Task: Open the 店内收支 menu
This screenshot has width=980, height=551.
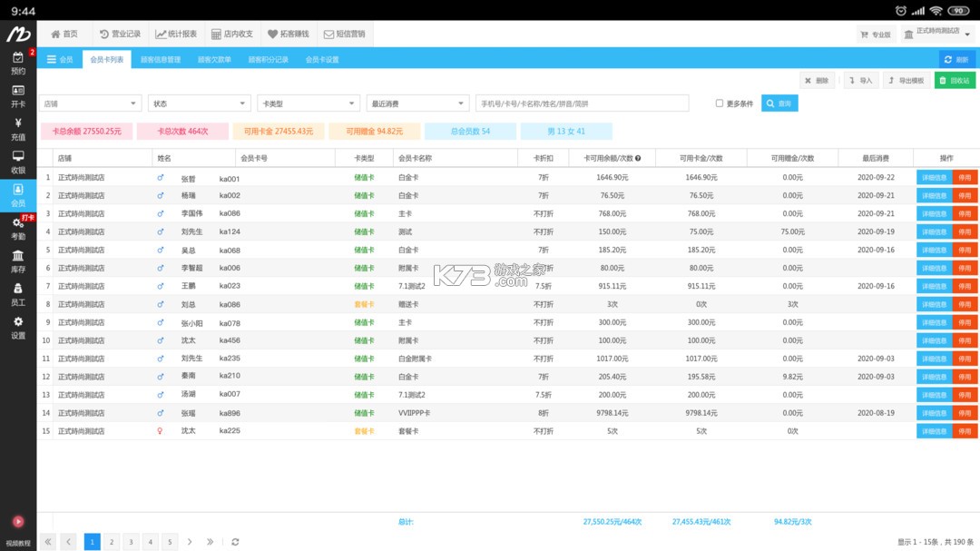Action: (232, 34)
